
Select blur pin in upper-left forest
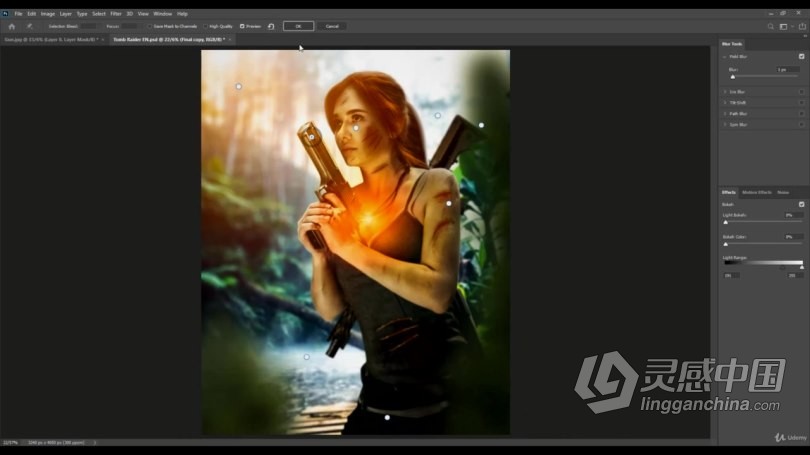(x=239, y=86)
